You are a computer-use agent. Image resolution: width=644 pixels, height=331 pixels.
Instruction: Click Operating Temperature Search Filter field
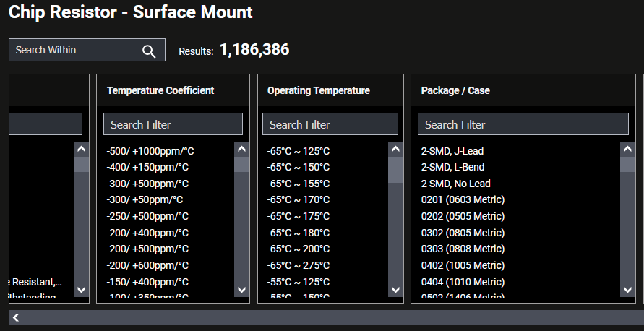coord(330,124)
